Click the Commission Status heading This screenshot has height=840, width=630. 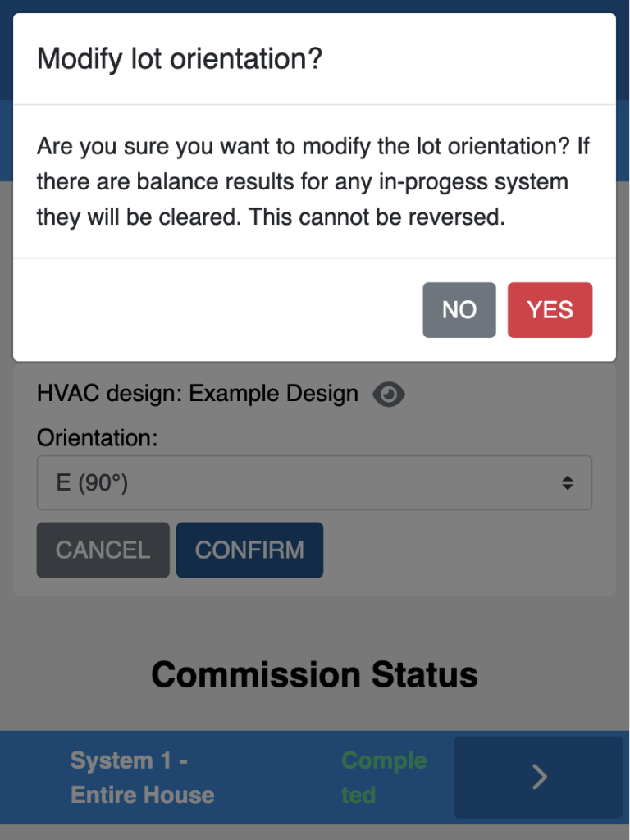point(314,674)
